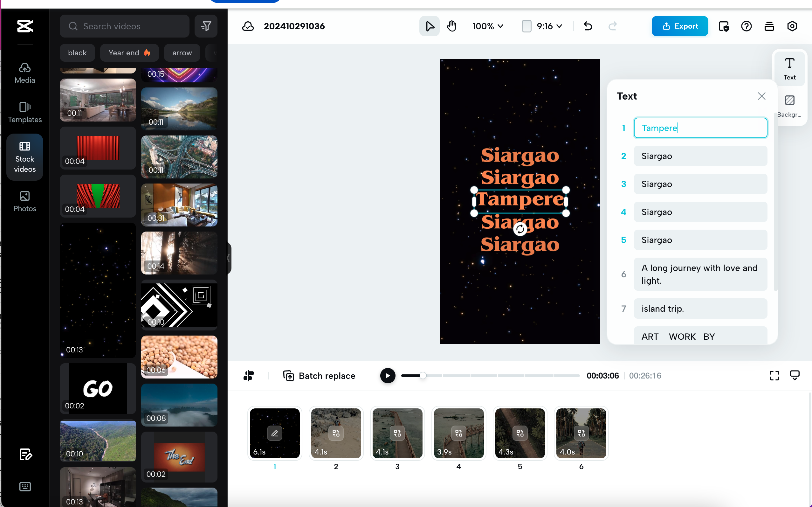Image resolution: width=812 pixels, height=507 pixels.
Task: Click Batch replace
Action: (319, 376)
